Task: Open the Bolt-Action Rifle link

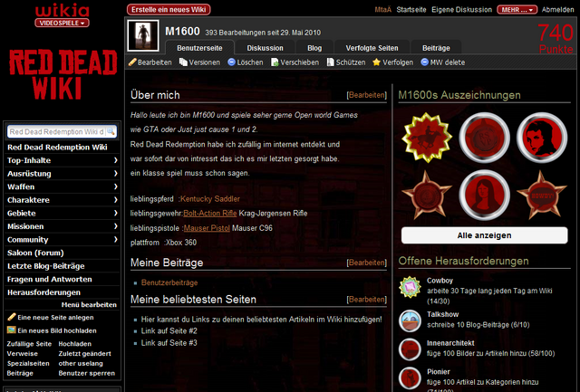Action: click(210, 213)
